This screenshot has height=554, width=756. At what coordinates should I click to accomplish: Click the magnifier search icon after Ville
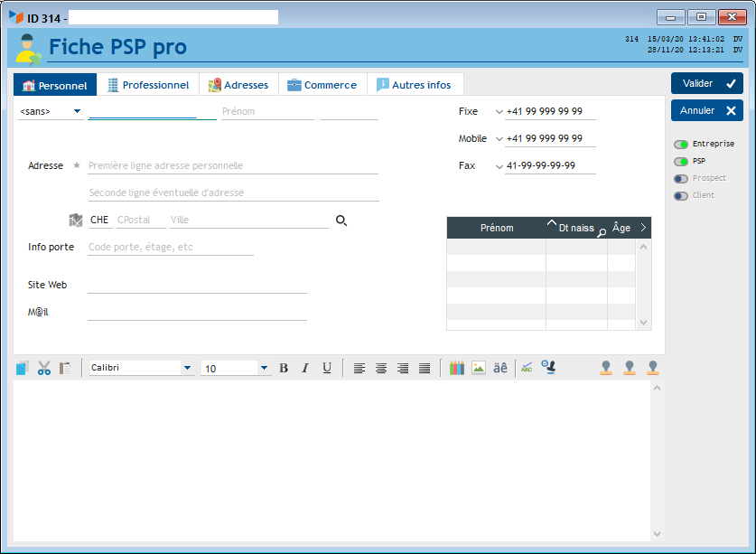coord(341,220)
